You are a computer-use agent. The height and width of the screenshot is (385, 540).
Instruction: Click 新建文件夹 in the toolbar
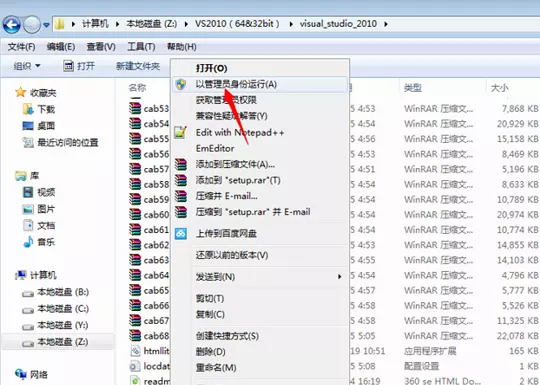(x=138, y=66)
